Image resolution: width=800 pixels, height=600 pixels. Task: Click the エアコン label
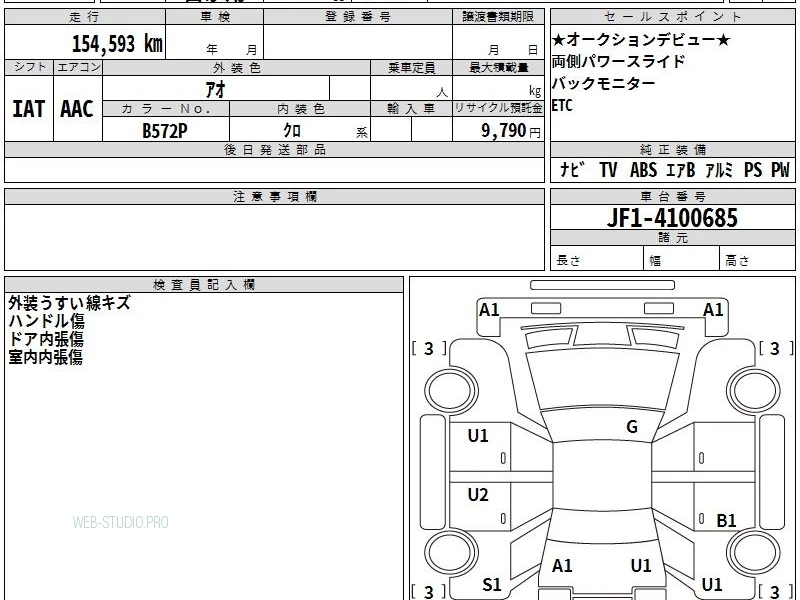(79, 67)
